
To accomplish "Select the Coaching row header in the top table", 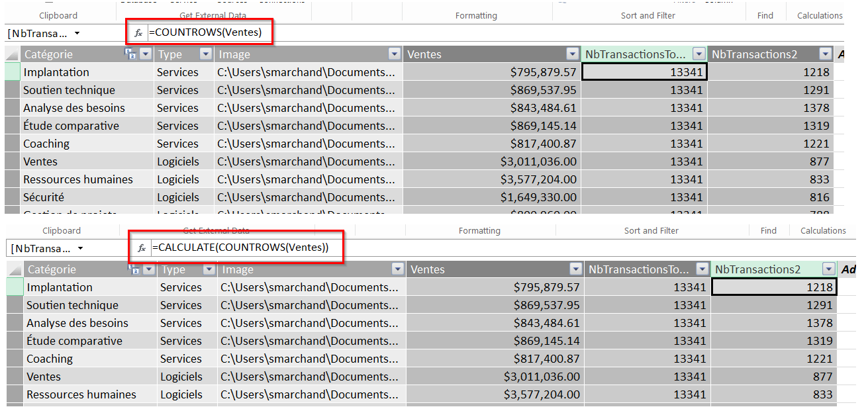I will pos(13,144).
